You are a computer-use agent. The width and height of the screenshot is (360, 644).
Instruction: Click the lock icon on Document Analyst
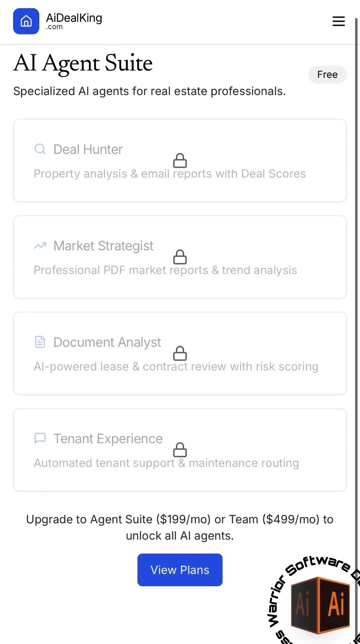click(180, 353)
